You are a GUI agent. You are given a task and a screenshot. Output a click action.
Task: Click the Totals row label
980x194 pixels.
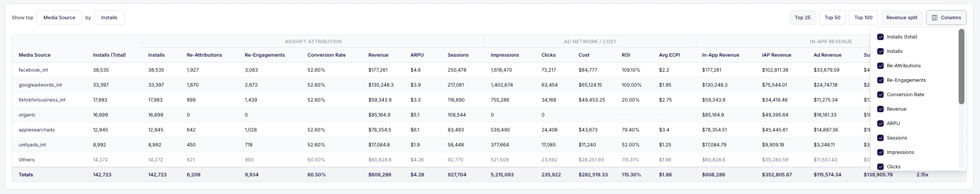point(26,175)
